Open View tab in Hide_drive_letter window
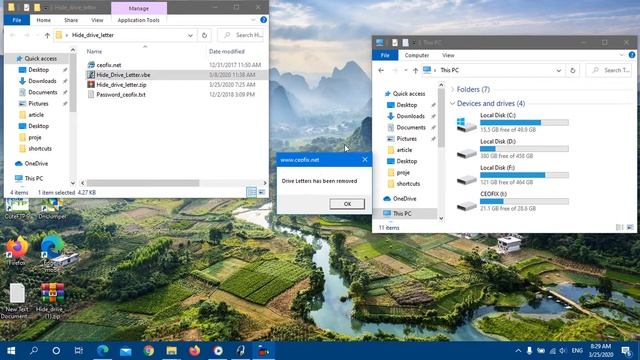 coord(97,20)
